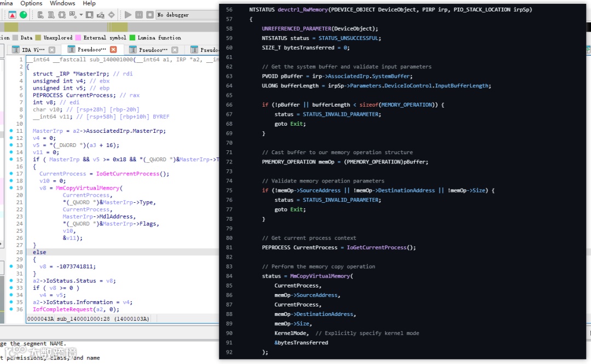Close the second Pseudocode tab
Image resolution: width=591 pixels, height=364 pixels.
(x=175, y=50)
